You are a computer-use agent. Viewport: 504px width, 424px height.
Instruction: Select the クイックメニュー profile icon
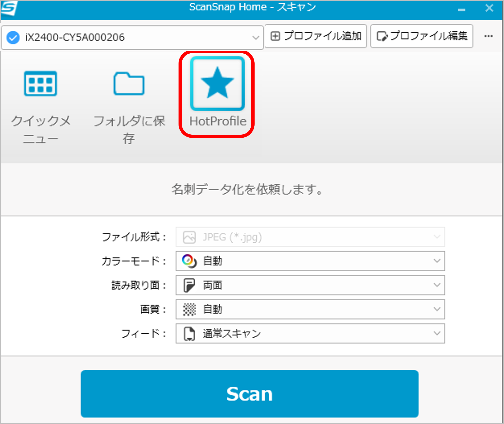pos(40,83)
